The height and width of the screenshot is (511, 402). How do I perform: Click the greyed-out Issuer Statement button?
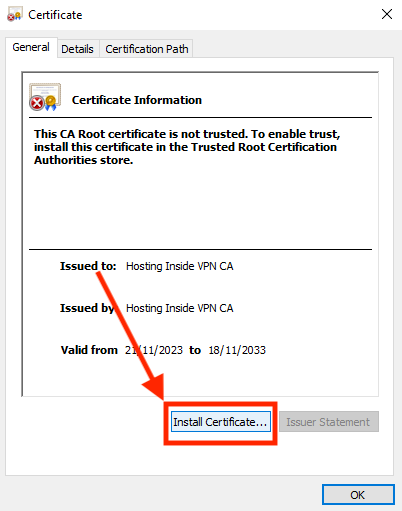point(329,422)
